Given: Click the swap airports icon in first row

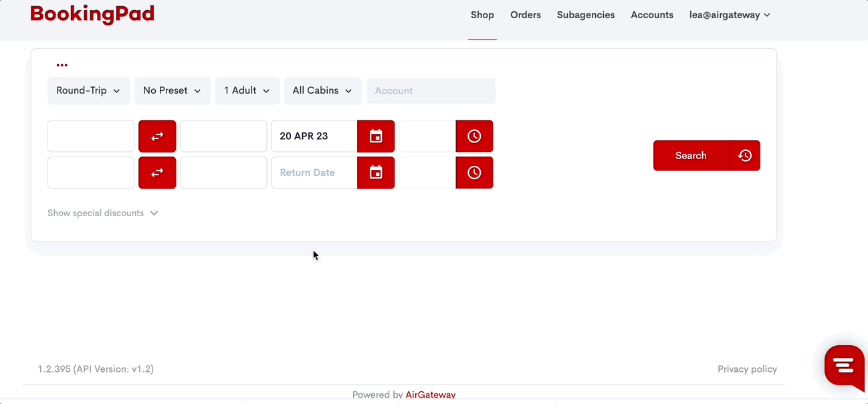Looking at the screenshot, I should pyautogui.click(x=157, y=136).
